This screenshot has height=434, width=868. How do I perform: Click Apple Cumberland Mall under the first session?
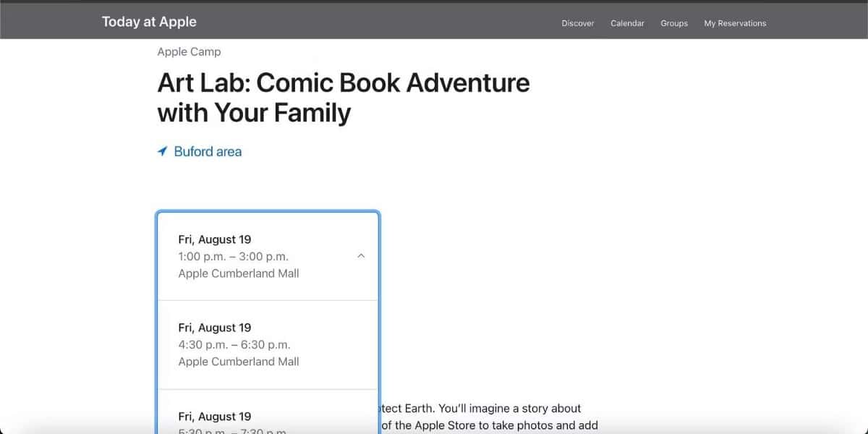pyautogui.click(x=238, y=273)
